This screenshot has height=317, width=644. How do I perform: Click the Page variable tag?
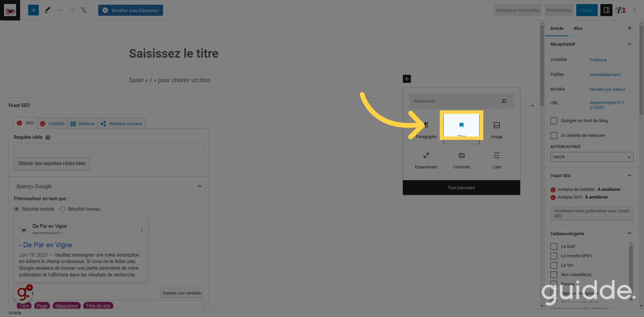(42, 306)
